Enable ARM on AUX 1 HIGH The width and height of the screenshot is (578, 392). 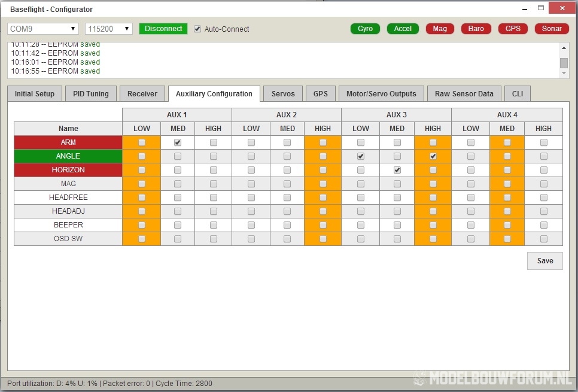click(x=214, y=142)
